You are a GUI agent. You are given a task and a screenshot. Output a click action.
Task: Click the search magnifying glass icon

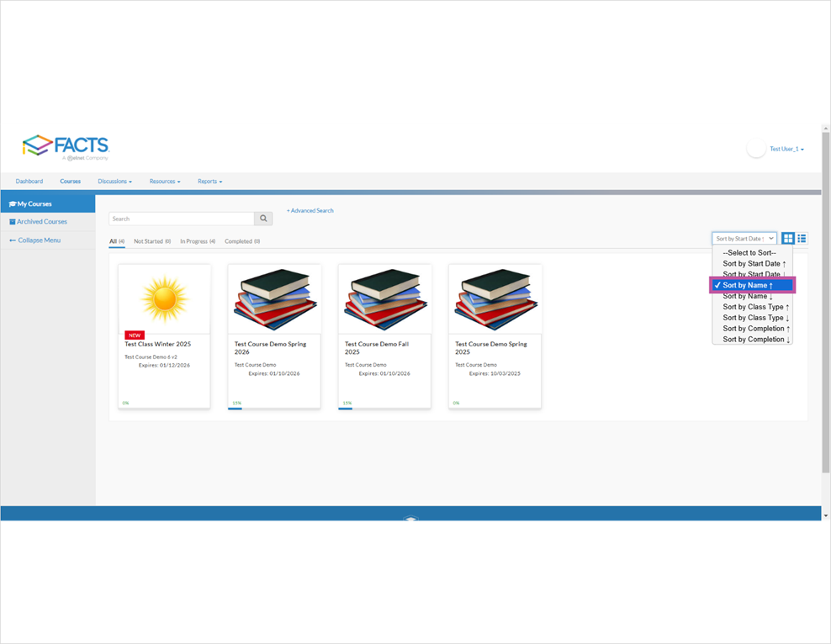pyautogui.click(x=262, y=218)
